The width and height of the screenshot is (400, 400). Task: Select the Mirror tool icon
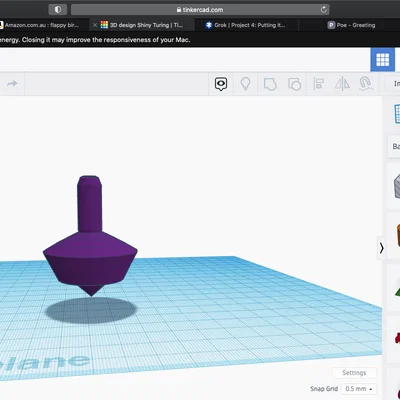pos(342,84)
